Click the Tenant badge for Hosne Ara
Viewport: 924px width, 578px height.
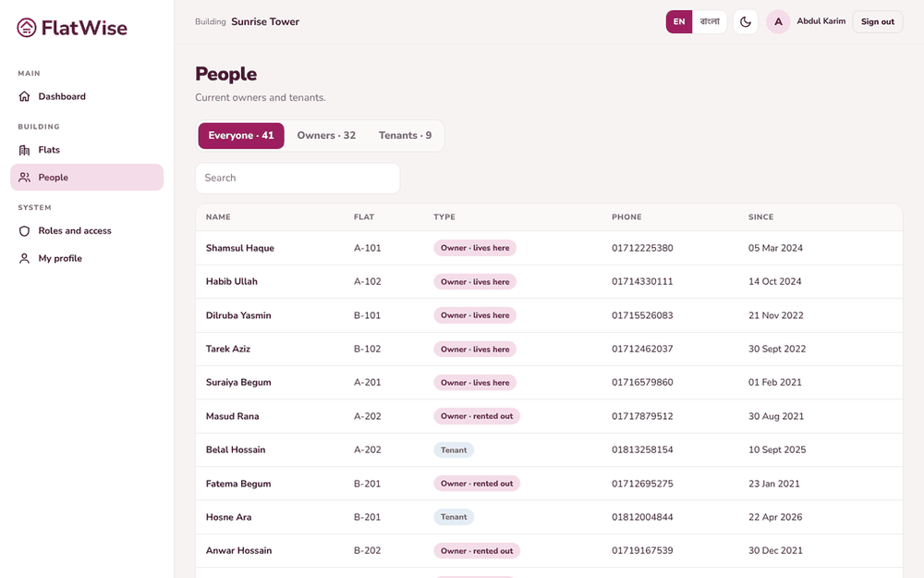coord(454,517)
